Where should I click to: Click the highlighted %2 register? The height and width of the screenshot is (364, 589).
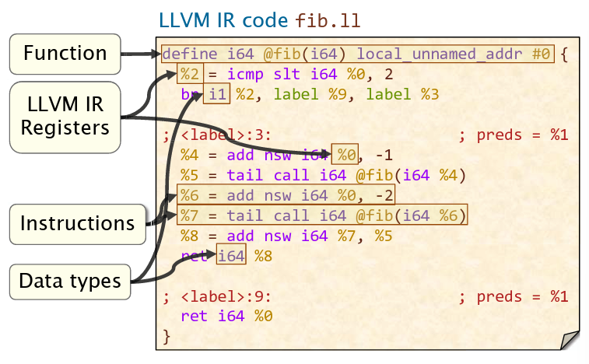tap(189, 75)
